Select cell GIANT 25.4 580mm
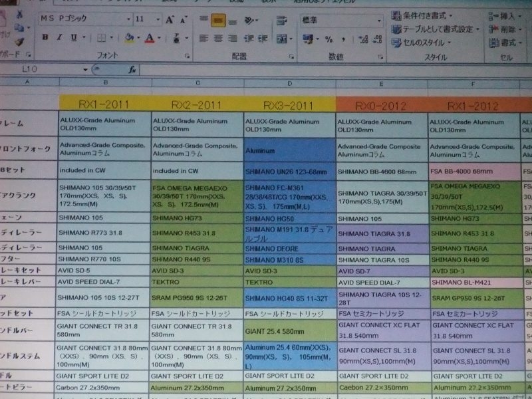This screenshot has width=532, height=399. pos(290,330)
